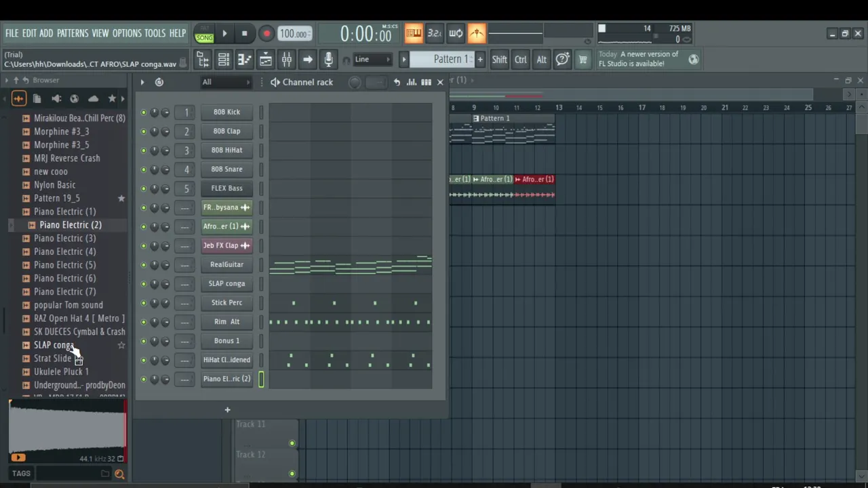
Task: Toggle loop recording icon
Action: (456, 33)
